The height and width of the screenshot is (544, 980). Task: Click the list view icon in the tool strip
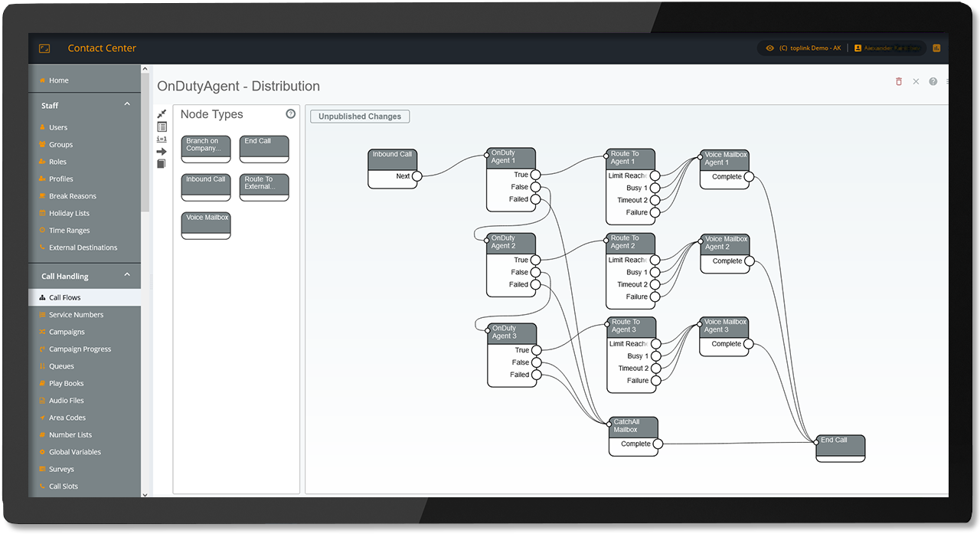[x=162, y=126]
